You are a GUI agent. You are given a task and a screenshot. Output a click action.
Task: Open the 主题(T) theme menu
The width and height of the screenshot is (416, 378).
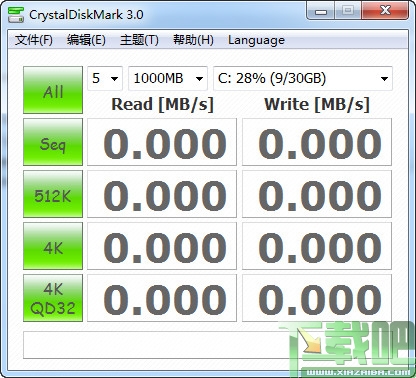pos(139,40)
